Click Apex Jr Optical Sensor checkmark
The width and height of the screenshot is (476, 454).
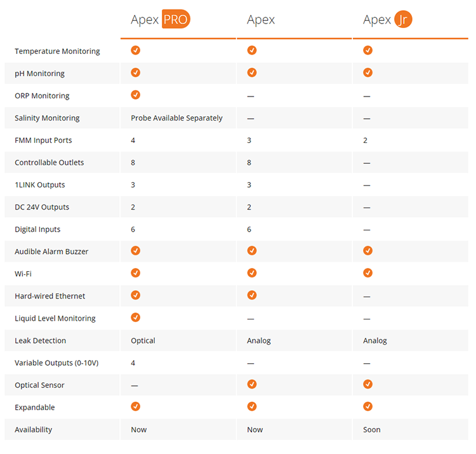point(367,384)
